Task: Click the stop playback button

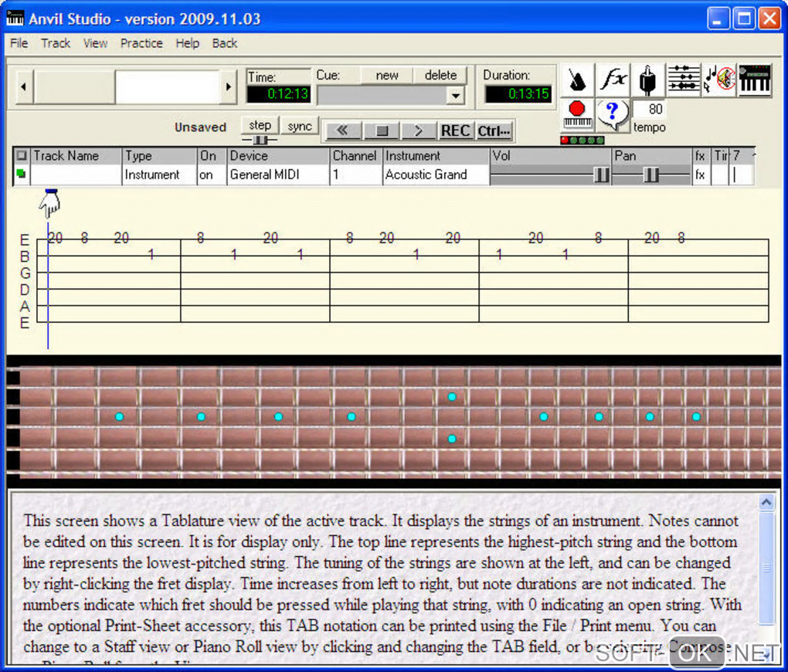Action: pos(382,131)
